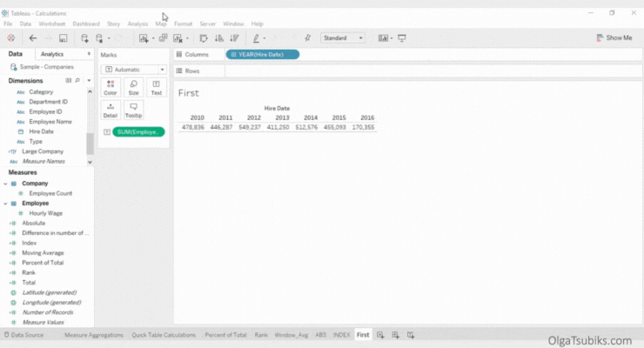Click the New Worksheet tab icon at bottom
644x348 pixels.
380,335
